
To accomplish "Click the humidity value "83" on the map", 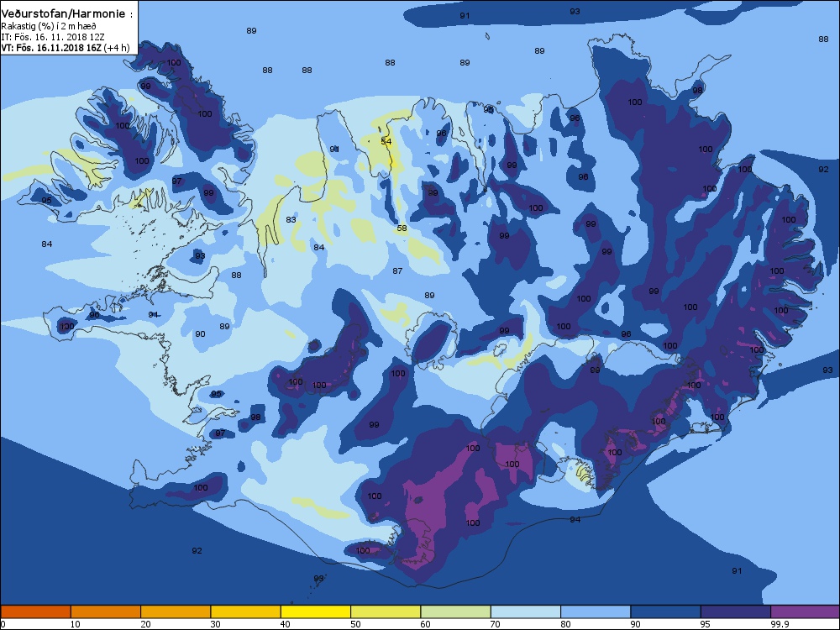I will coord(291,219).
